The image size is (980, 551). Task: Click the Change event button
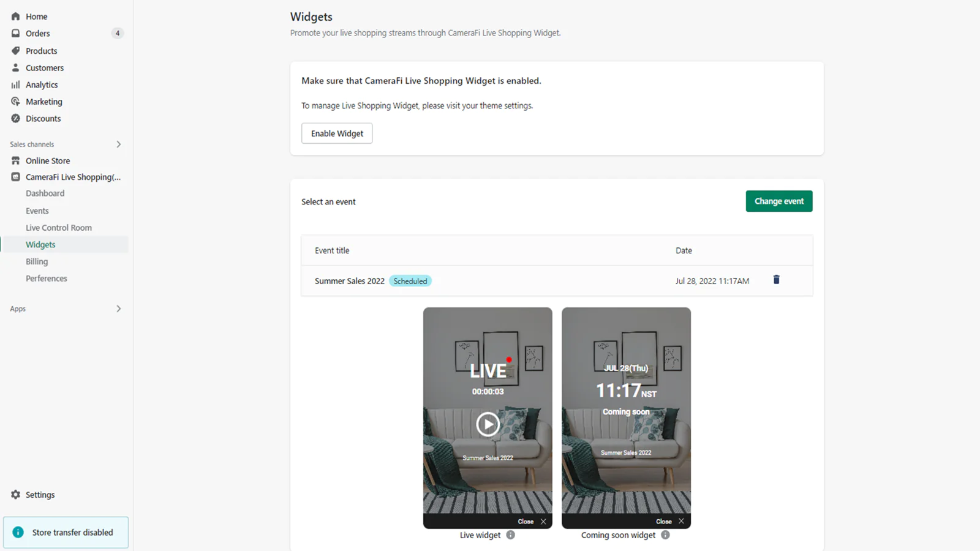(x=778, y=201)
